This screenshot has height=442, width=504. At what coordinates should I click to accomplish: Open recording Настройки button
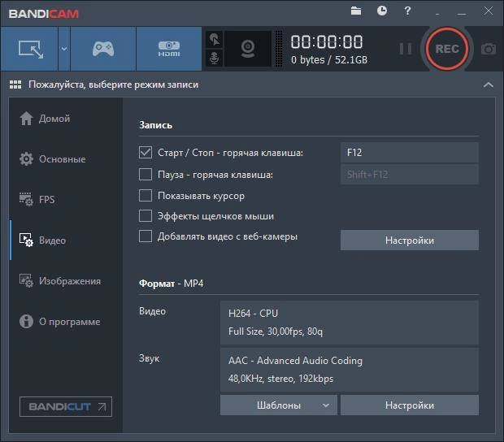(410, 240)
